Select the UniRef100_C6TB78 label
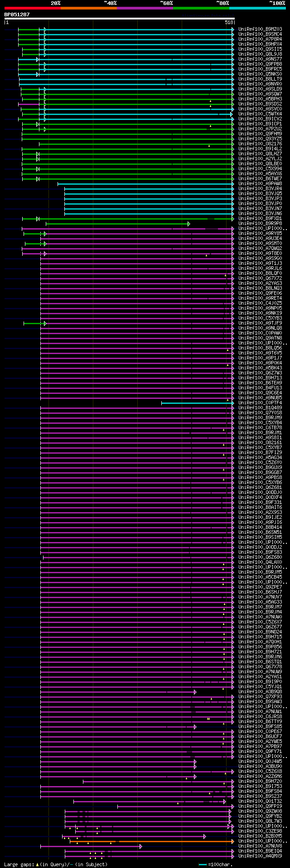Image resolution: width=290 pixels, height=868 pixels. (260, 428)
